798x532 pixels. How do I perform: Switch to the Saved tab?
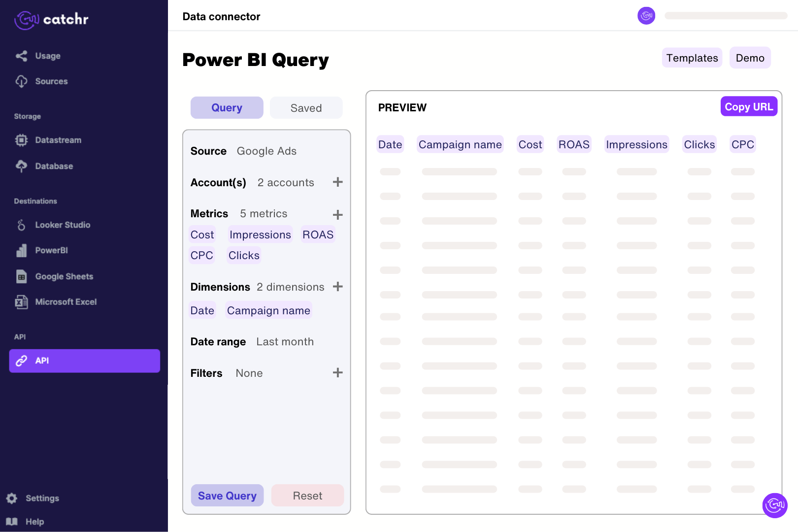(x=306, y=107)
